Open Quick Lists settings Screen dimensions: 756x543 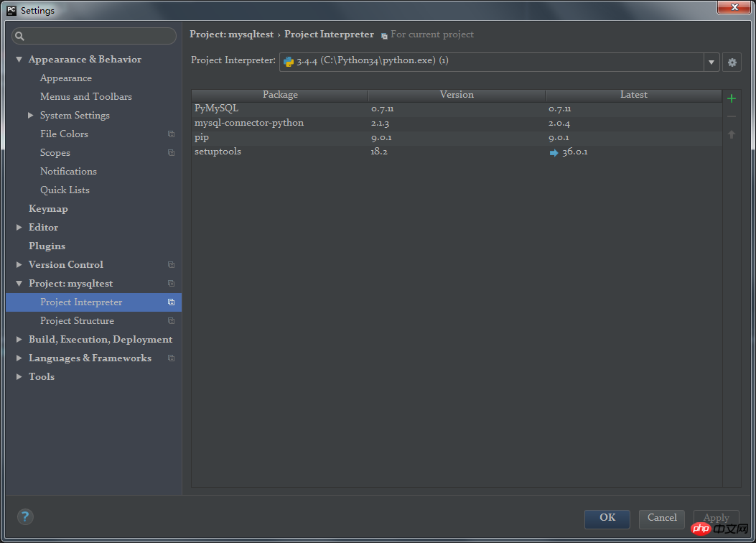click(x=65, y=190)
